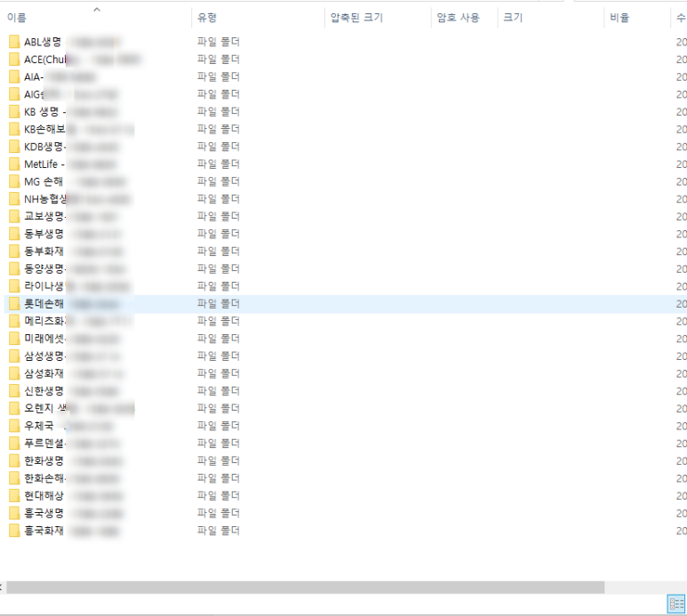Click the 신한생명 folder icon
The image size is (687, 616).
[x=14, y=391]
